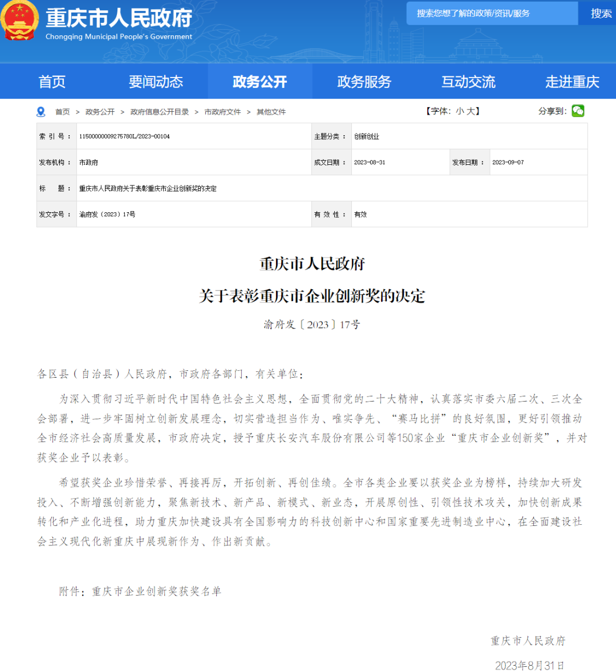Open the 政务服务 navigation item
The width and height of the screenshot is (616, 672).
click(x=364, y=82)
